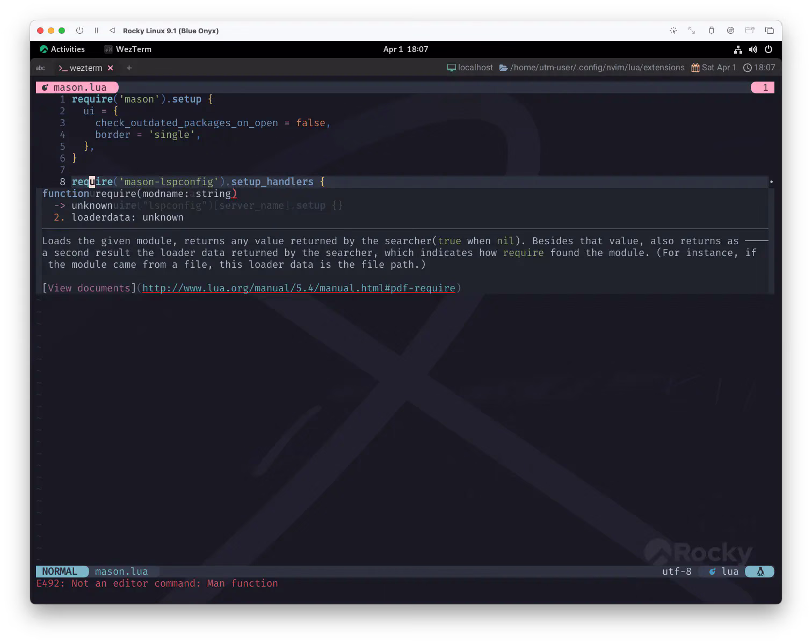
Task: Select the mason.lua buffer tab
Action: [x=77, y=87]
